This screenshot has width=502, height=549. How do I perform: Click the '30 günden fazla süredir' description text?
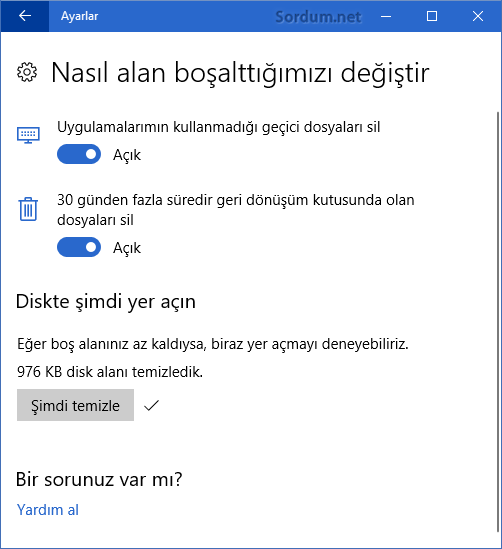click(236, 210)
